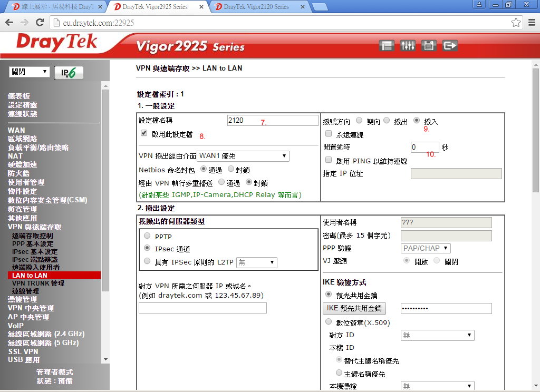
Task: Click the 設定檔名稱 field containing 2120
Action: pyautogui.click(x=273, y=120)
